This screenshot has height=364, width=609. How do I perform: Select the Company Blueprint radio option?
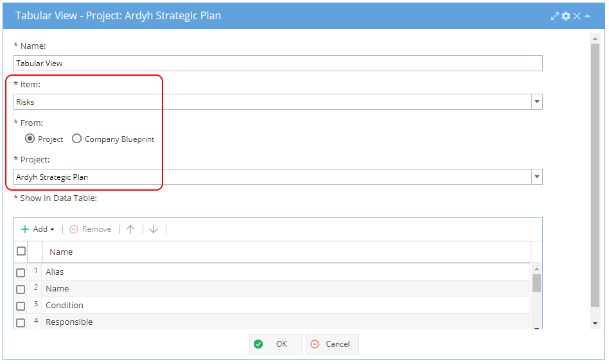pyautogui.click(x=76, y=139)
